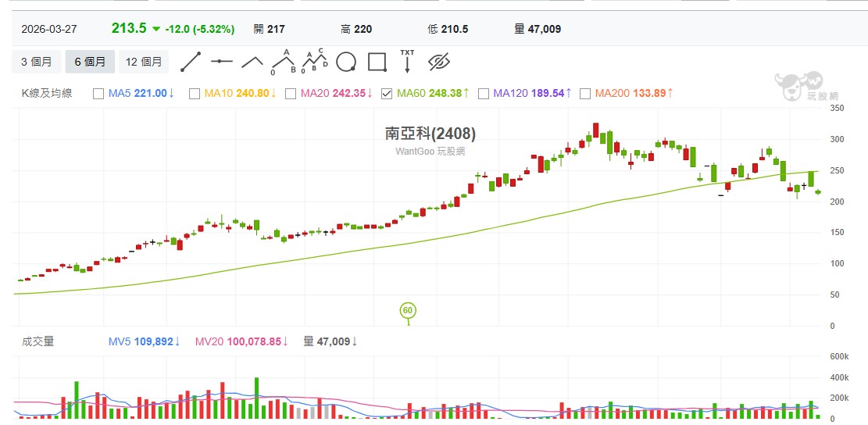Click the green 60 marker on the chart
The height and width of the screenshot is (425, 868).
(x=407, y=311)
